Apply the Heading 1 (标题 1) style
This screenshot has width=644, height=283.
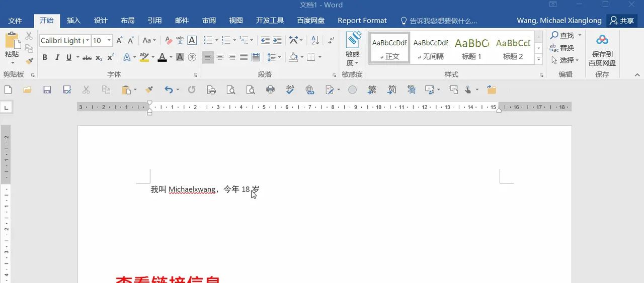pyautogui.click(x=472, y=48)
